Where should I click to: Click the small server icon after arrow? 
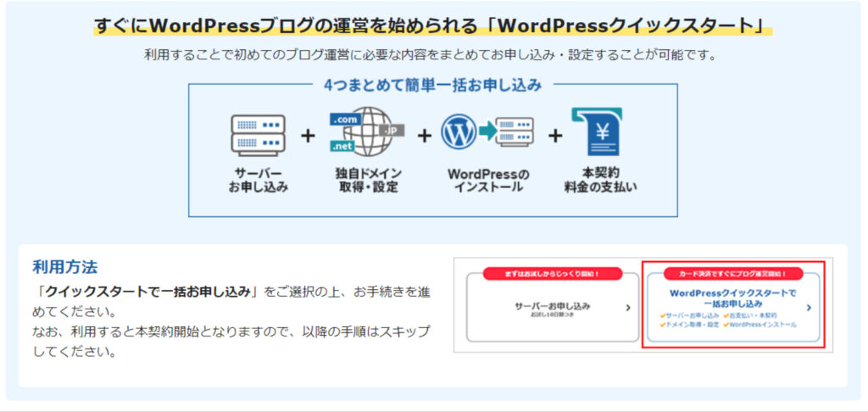pos(515,131)
